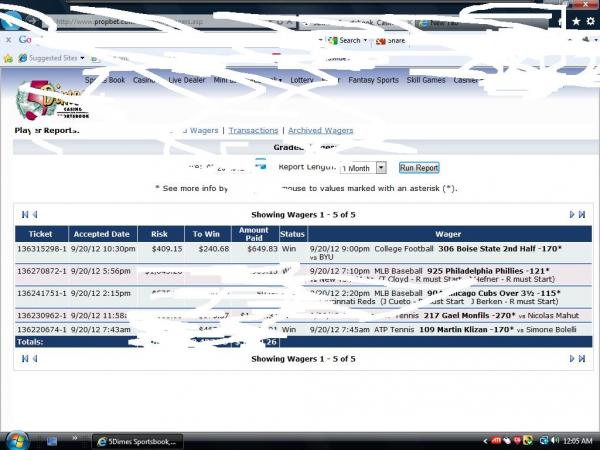Click the Windows Start orb
Image resolution: width=600 pixels, height=450 pixels.
coord(17,439)
